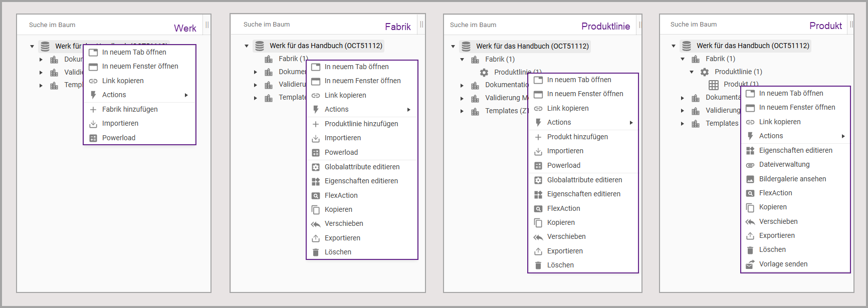
Task: Open the Actions submenu arrow in Fabrik menu
Action: 409,110
